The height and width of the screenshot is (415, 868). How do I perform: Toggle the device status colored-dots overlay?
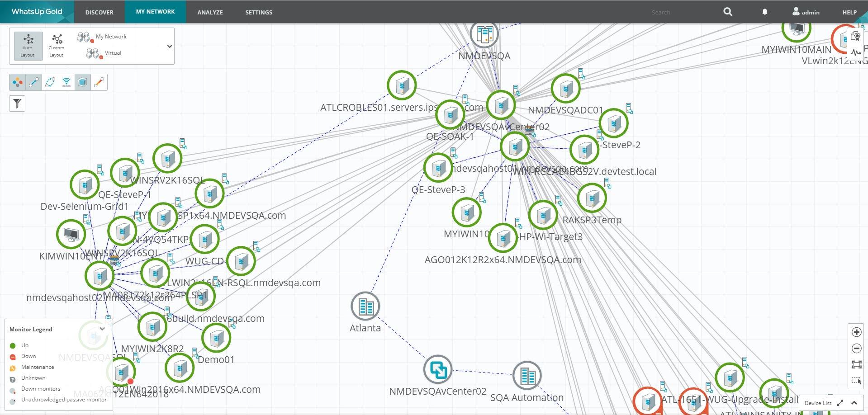18,82
